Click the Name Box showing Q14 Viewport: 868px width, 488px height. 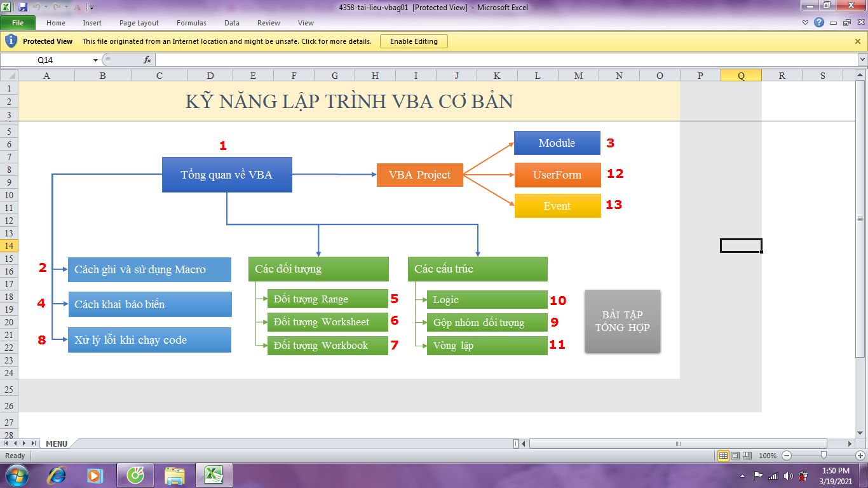pos(46,60)
